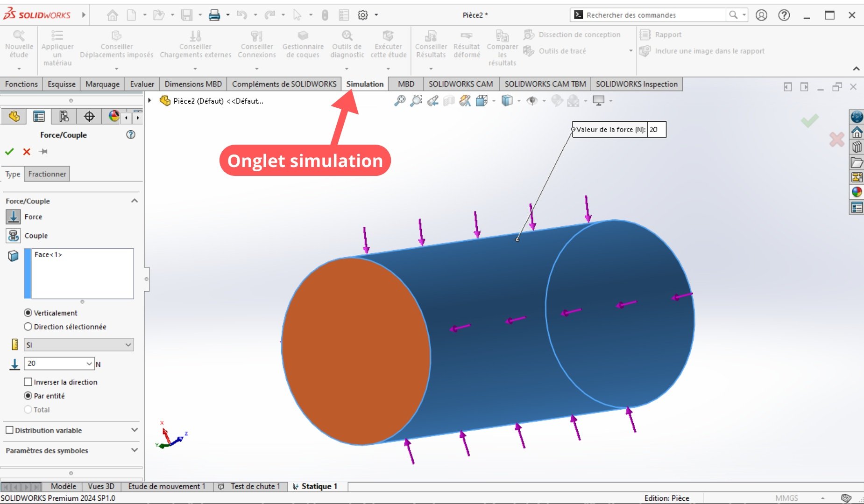This screenshot has height=504, width=864.
Task: Select the Par entité radio button
Action: 28,396
